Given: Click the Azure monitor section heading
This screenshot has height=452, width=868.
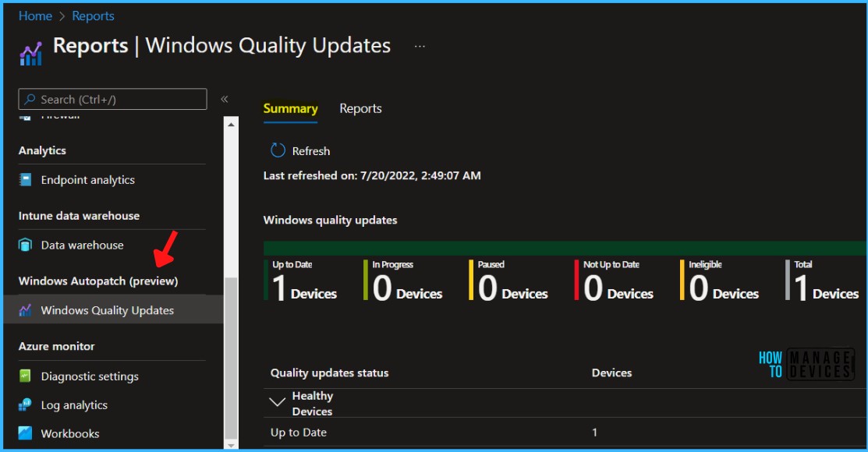Looking at the screenshot, I should tap(56, 346).
